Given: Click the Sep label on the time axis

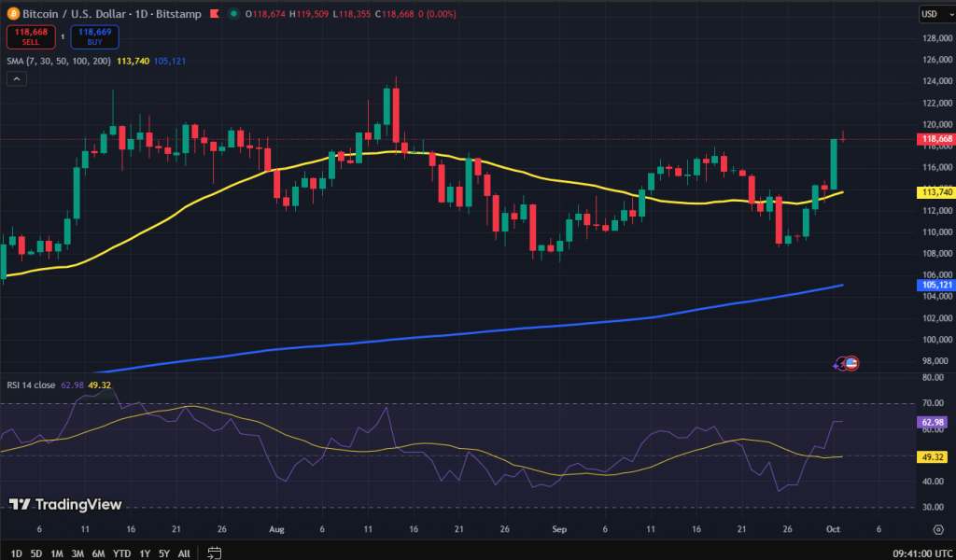Looking at the screenshot, I should 559,529.
